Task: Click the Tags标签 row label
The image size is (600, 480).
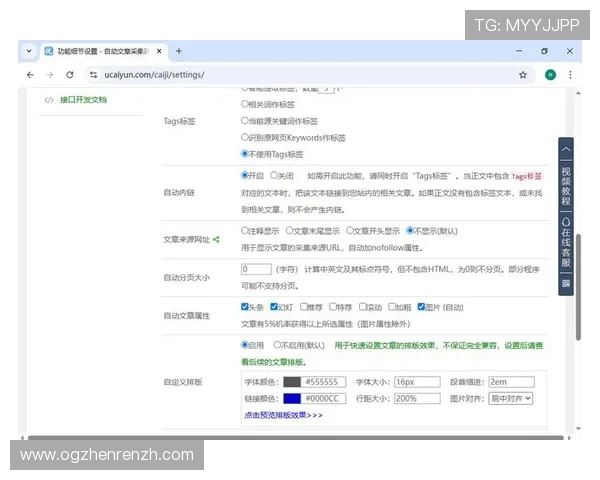Action: click(179, 121)
